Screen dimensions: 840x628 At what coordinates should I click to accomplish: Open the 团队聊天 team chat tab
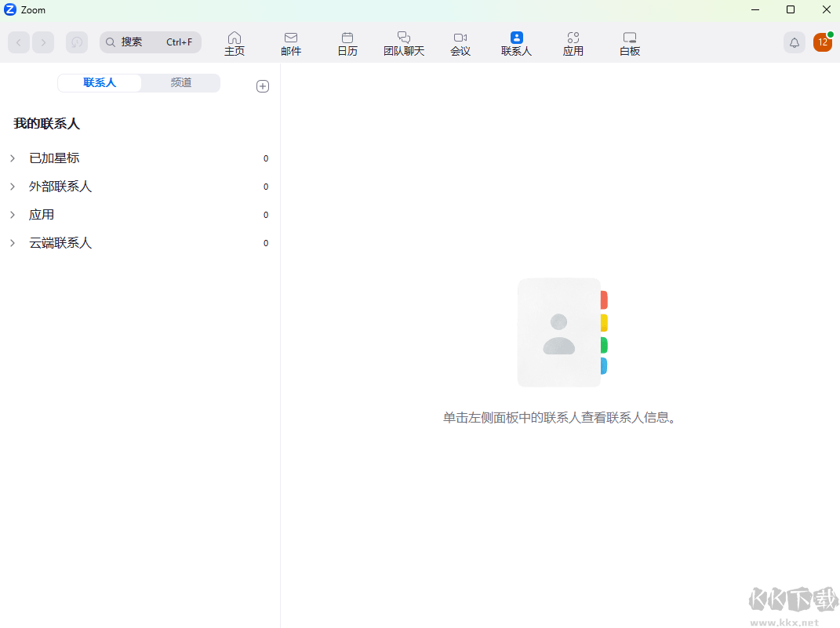(404, 43)
